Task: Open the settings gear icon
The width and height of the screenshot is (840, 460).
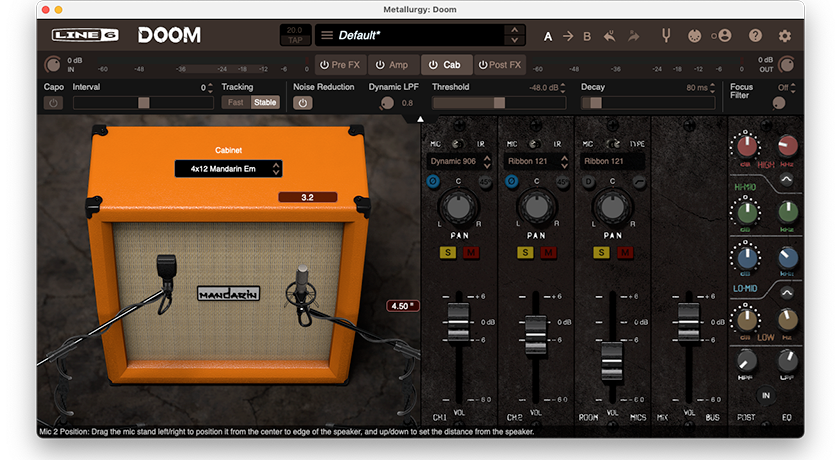Action: 785,36
